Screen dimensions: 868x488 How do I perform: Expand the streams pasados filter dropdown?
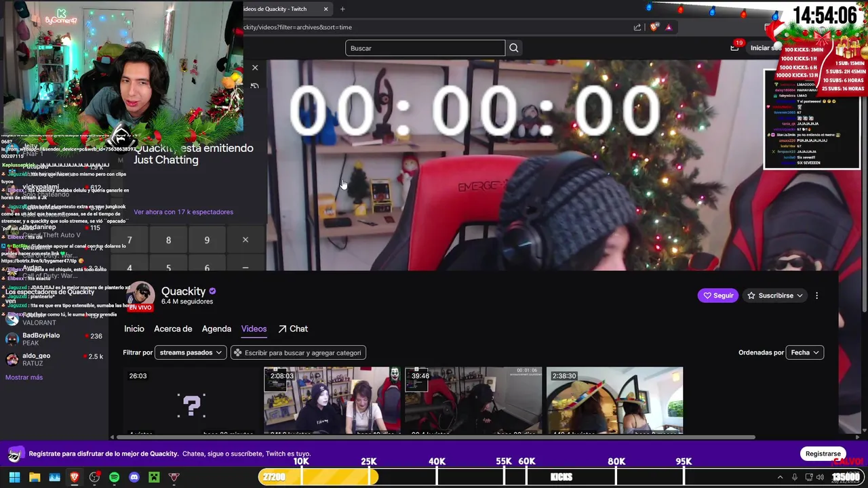[x=191, y=352]
